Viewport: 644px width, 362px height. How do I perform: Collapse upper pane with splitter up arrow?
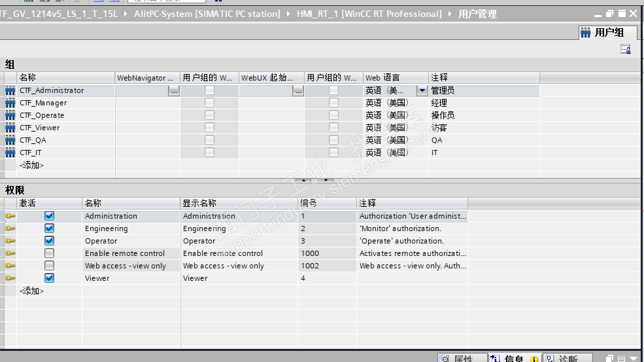303,180
